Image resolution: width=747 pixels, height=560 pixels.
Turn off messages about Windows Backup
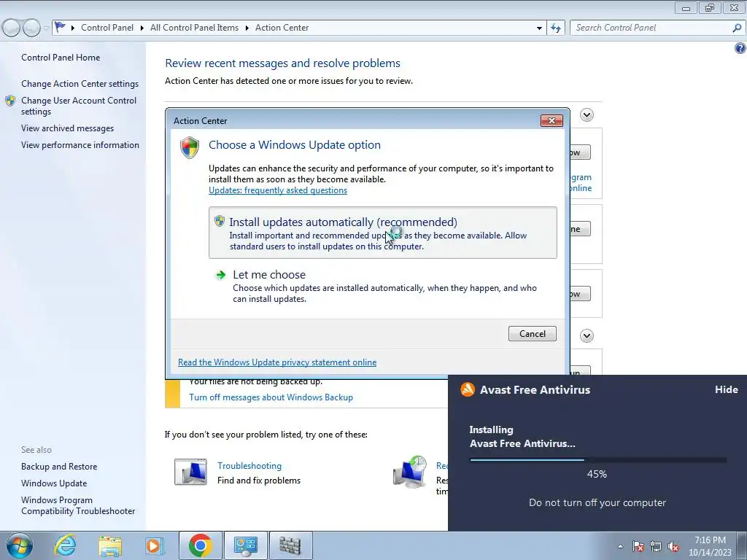pyautogui.click(x=271, y=397)
